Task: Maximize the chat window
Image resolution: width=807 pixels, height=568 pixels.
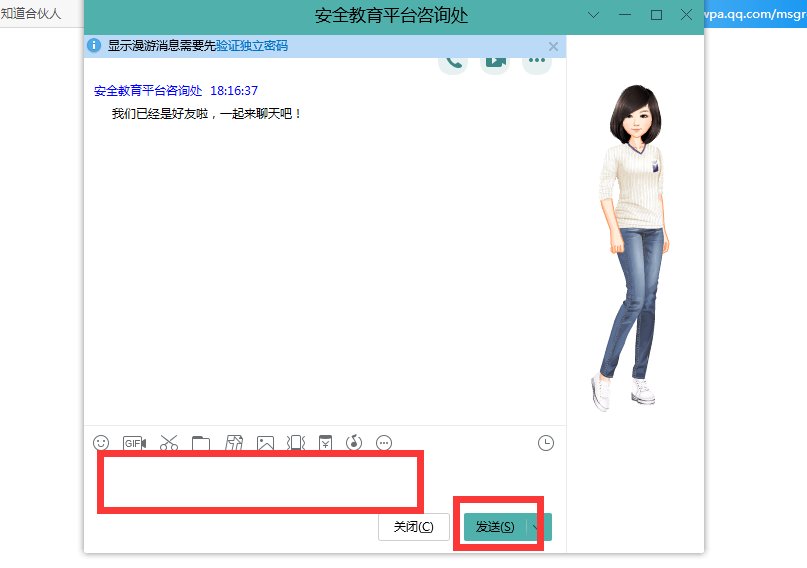Action: point(656,15)
